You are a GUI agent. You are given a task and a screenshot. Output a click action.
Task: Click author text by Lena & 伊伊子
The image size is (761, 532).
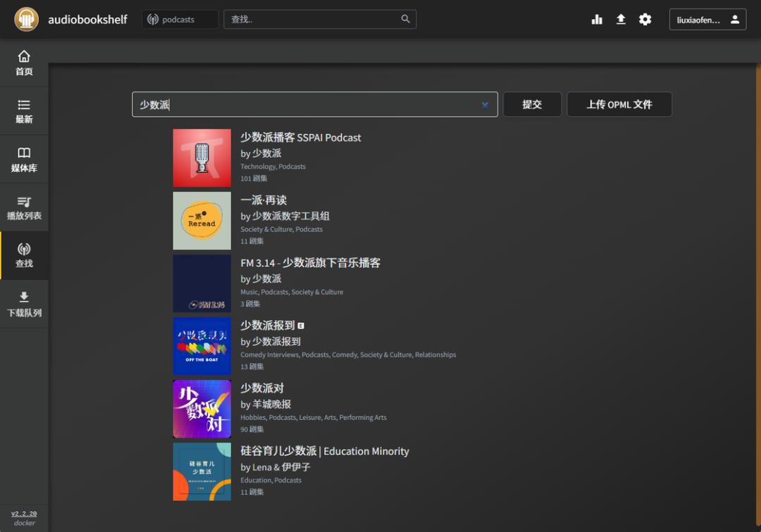tap(276, 467)
